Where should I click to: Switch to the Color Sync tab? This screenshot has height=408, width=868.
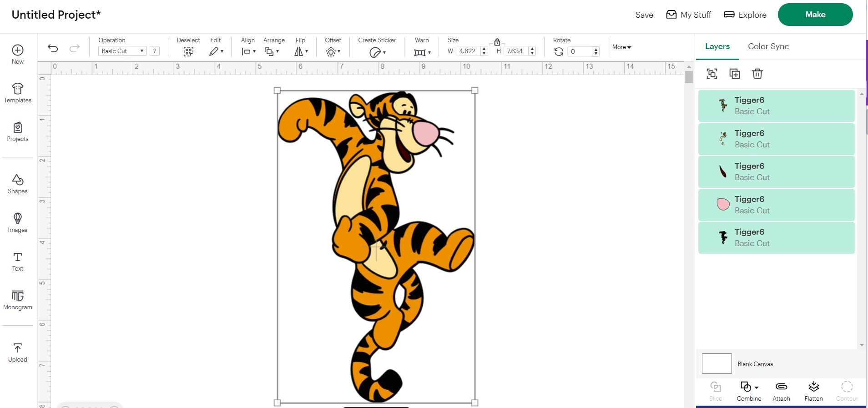[768, 46]
